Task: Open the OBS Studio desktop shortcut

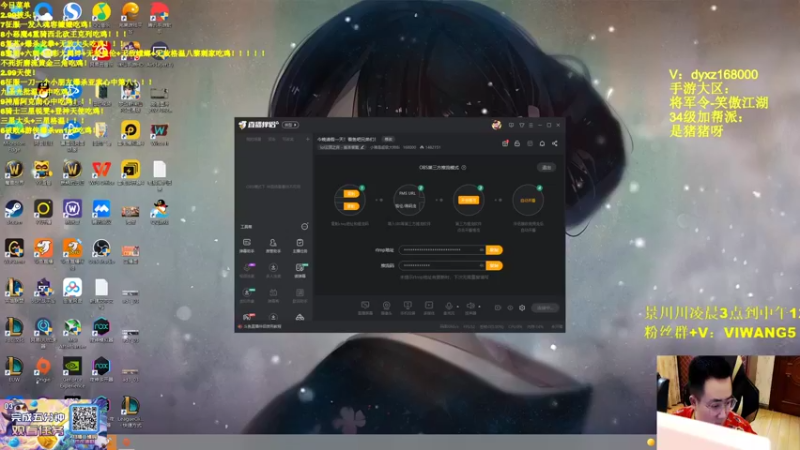Action: pyautogui.click(x=102, y=251)
